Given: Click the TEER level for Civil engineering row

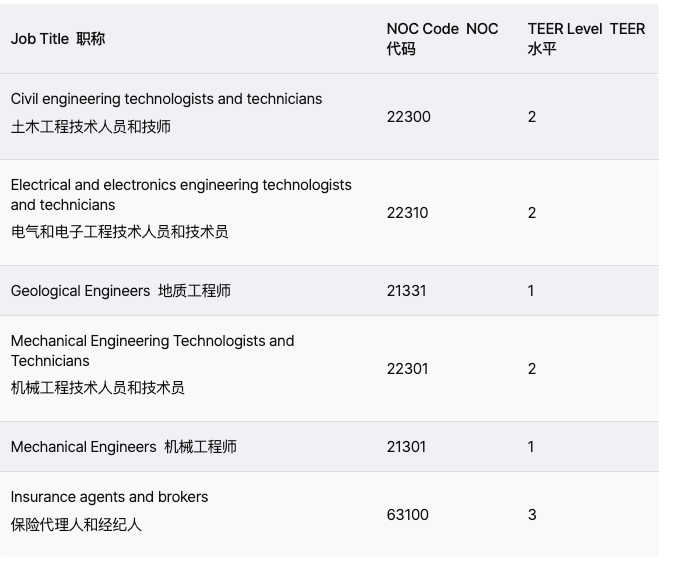Looking at the screenshot, I should click(x=532, y=117).
